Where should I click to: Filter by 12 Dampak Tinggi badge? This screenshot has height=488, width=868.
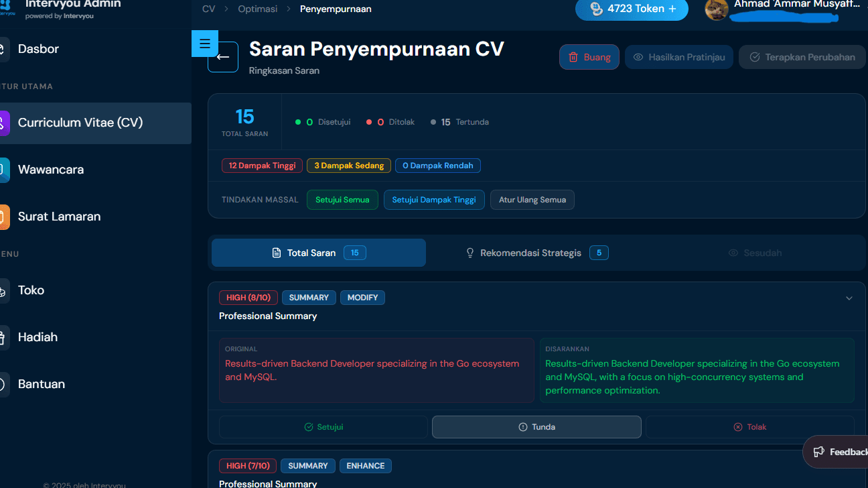262,166
